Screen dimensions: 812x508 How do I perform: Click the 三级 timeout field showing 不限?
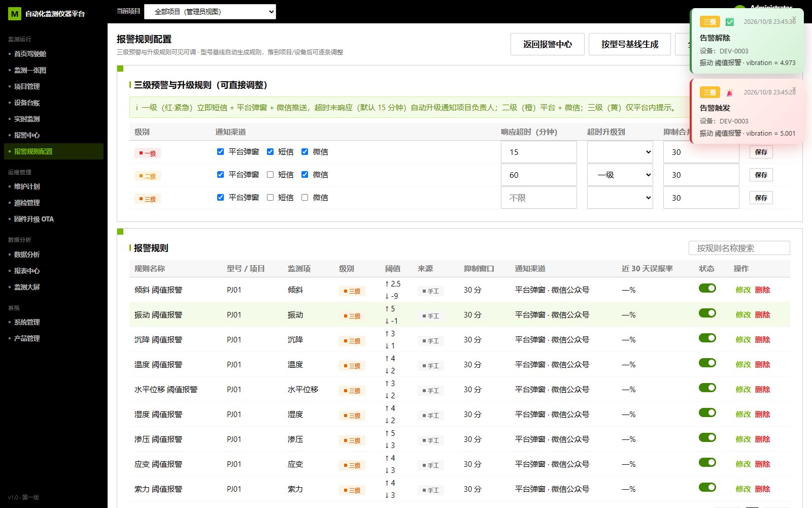click(539, 198)
